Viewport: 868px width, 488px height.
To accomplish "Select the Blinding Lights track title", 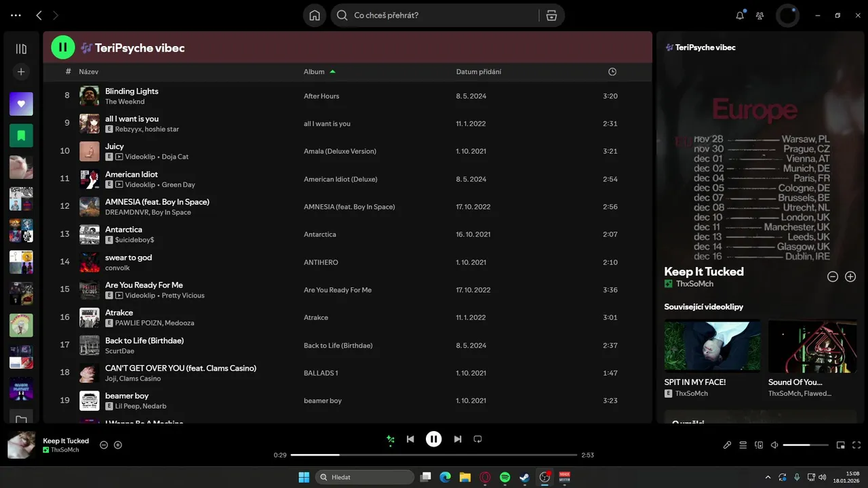I will (x=132, y=91).
